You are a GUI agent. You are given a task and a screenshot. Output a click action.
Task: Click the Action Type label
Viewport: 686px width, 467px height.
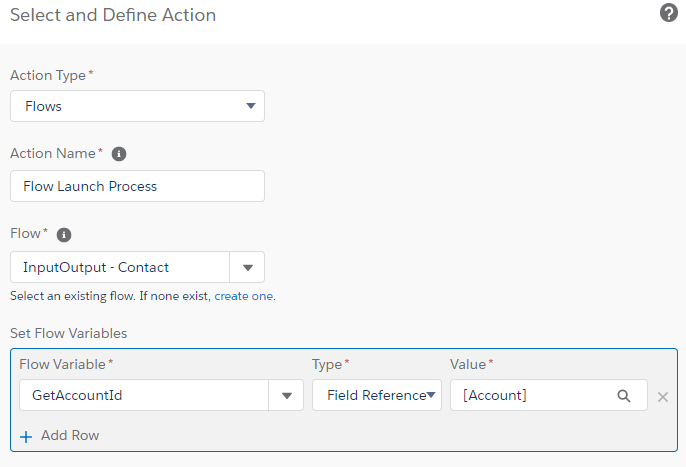[x=48, y=75]
